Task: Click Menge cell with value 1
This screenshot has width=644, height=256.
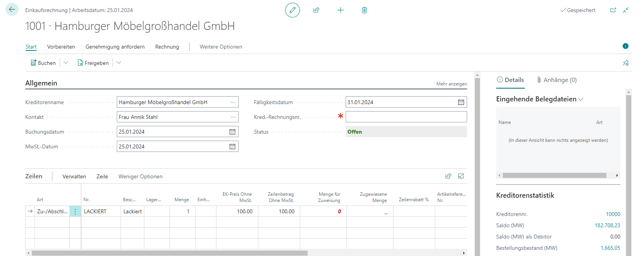Action: [182, 211]
